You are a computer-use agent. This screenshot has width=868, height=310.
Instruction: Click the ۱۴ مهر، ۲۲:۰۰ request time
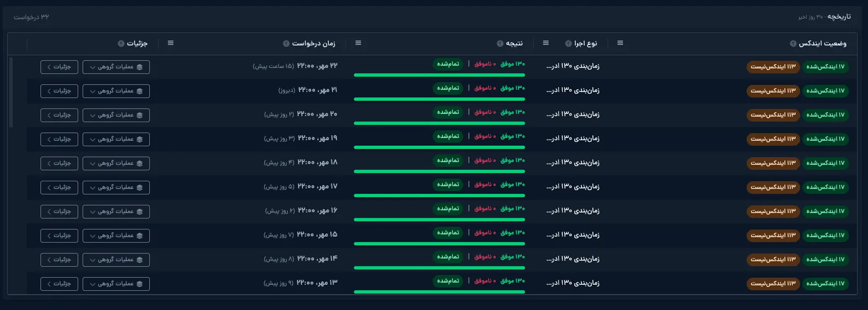click(317, 259)
